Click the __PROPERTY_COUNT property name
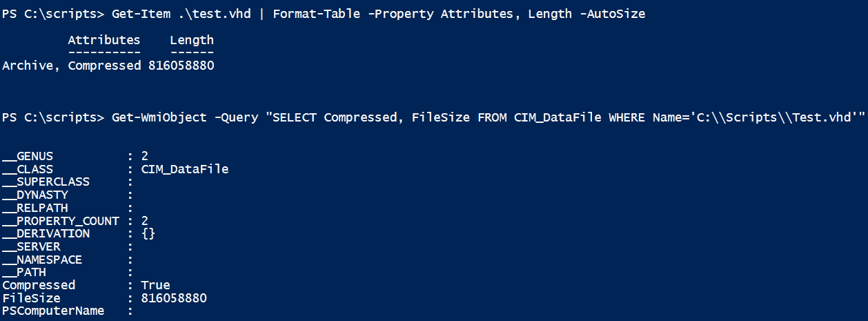Image resolution: width=868 pixels, height=321 pixels. (x=61, y=221)
